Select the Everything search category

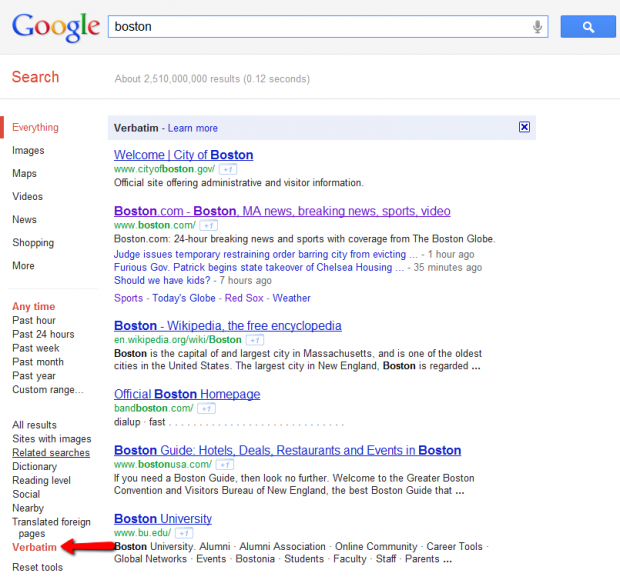(x=35, y=127)
